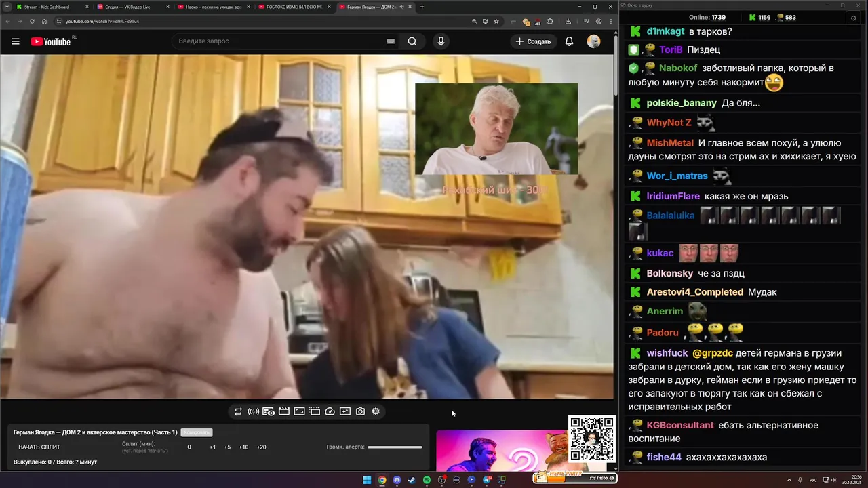
Task: Click the split minutes value 0
Action: tap(189, 447)
